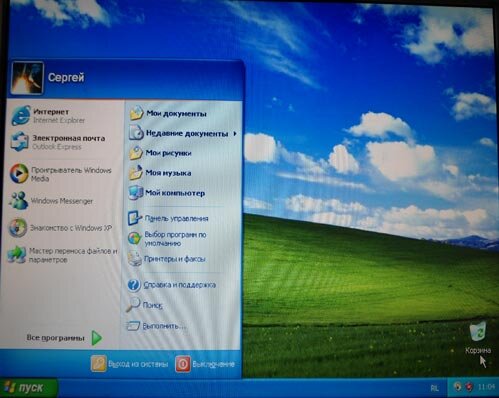Open Панель управления
Viewport: 499px width, 398px height.
click(176, 219)
